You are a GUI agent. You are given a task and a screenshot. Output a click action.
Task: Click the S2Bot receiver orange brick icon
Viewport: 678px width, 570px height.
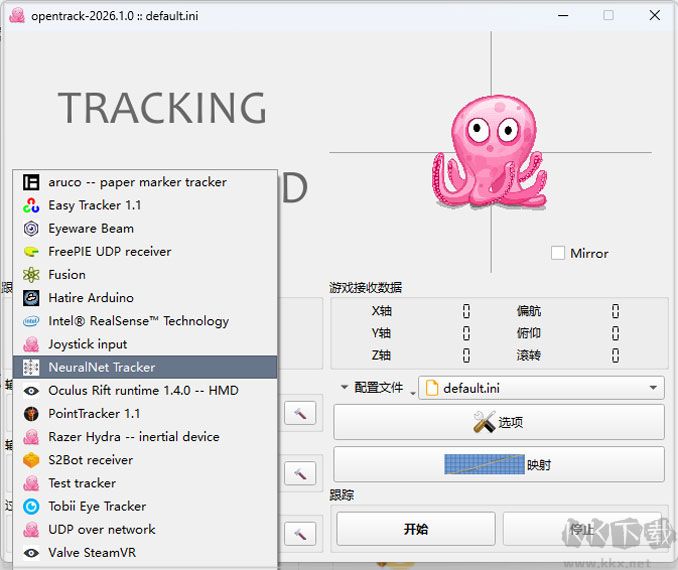(31, 460)
